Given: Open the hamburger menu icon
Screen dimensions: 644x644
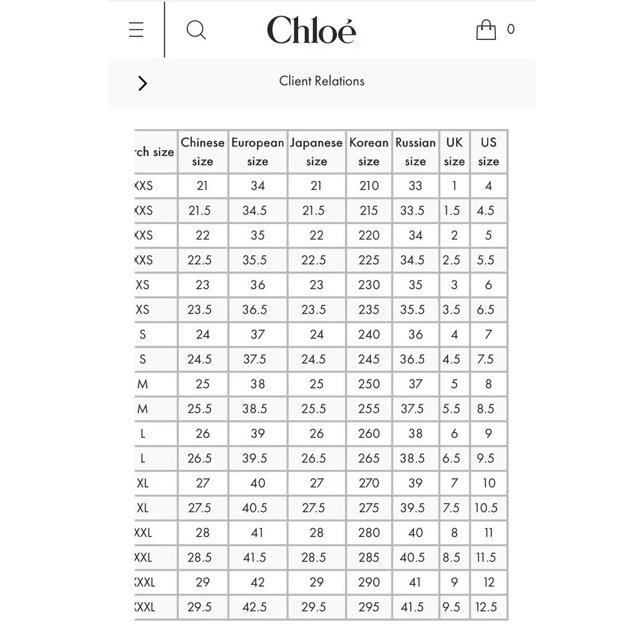Looking at the screenshot, I should pos(136,30).
